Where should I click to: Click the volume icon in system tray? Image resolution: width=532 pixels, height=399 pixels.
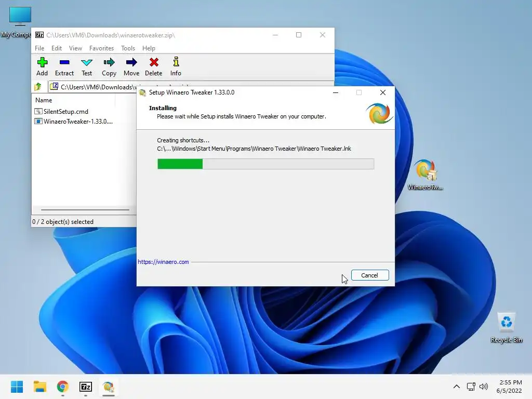[484, 387]
